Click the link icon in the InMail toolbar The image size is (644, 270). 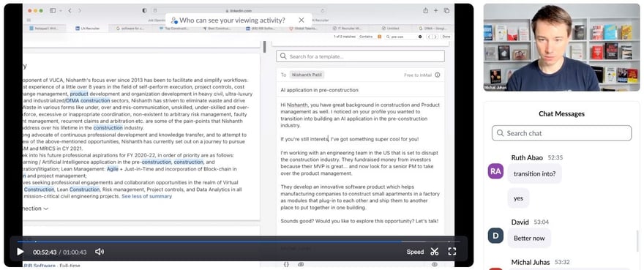301,265
